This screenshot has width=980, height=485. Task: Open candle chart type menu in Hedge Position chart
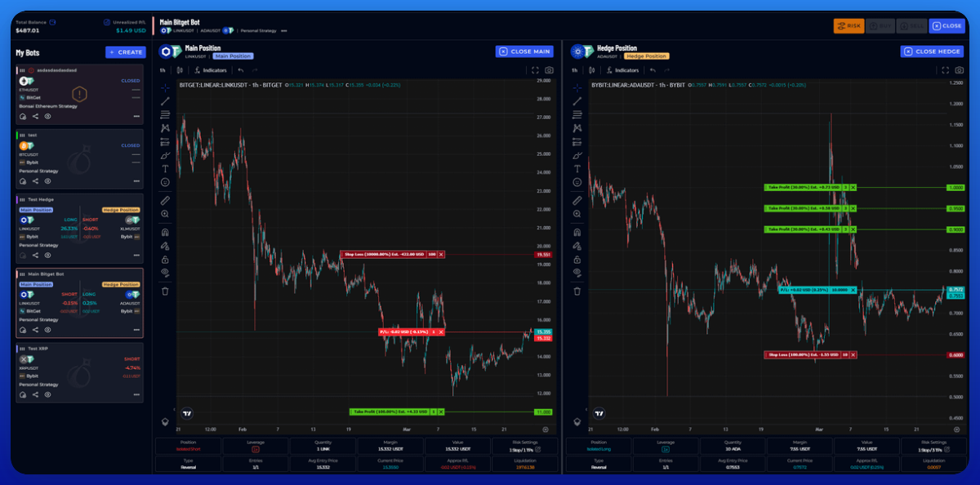[592, 70]
